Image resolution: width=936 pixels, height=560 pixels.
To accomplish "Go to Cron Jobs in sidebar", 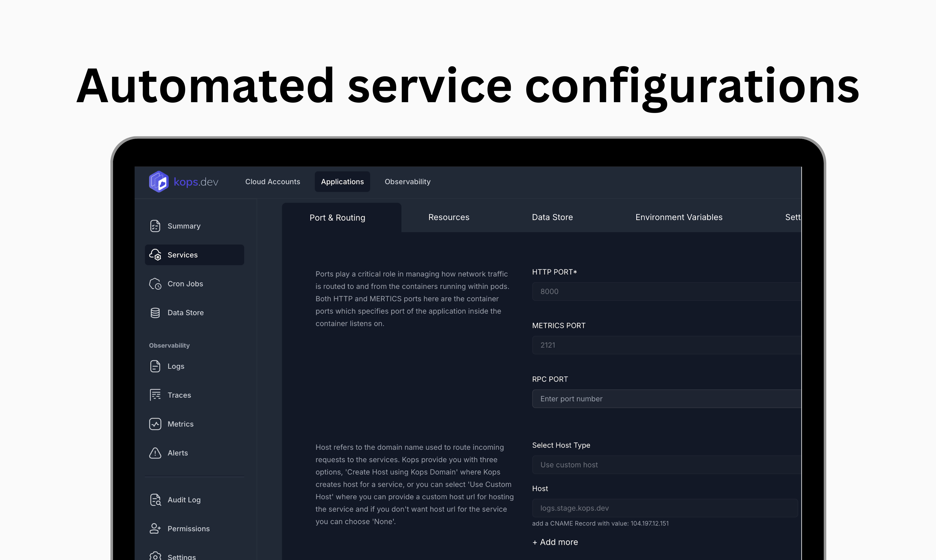I will [x=194, y=284].
